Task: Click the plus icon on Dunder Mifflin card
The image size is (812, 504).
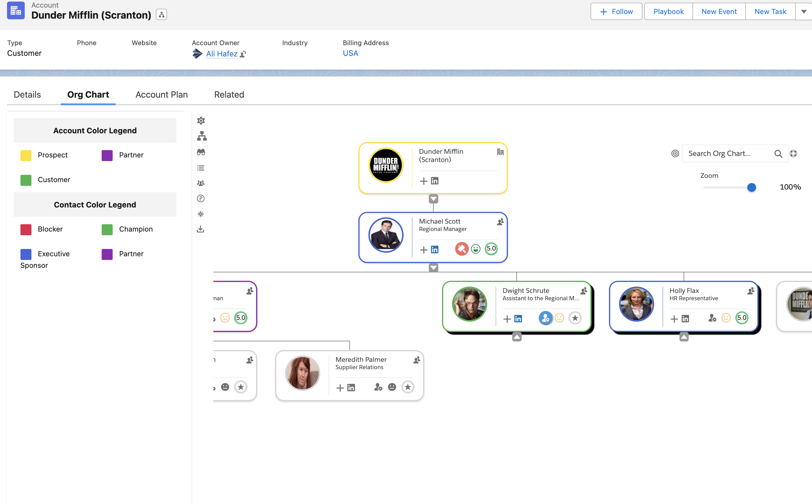Action: point(423,181)
